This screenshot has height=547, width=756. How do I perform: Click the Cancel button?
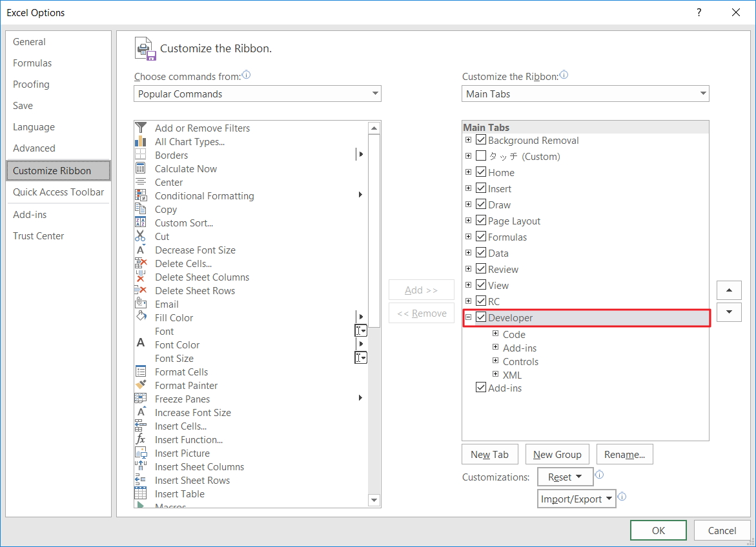pyautogui.click(x=722, y=530)
